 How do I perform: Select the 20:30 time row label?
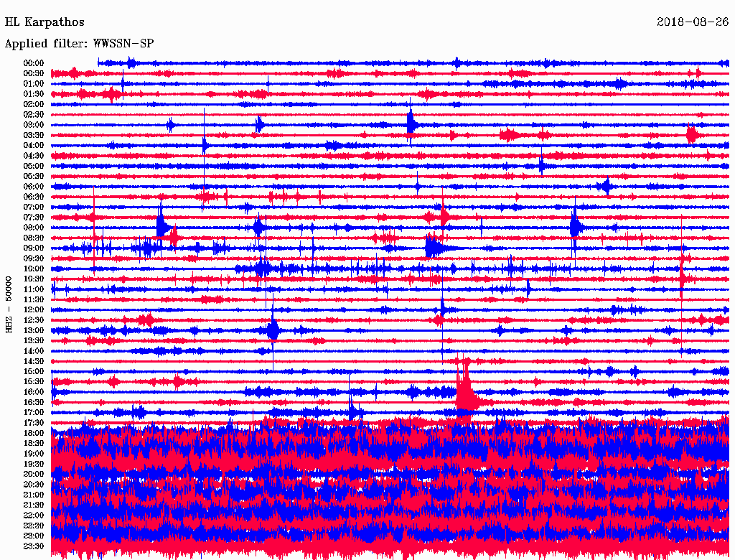[34, 485]
